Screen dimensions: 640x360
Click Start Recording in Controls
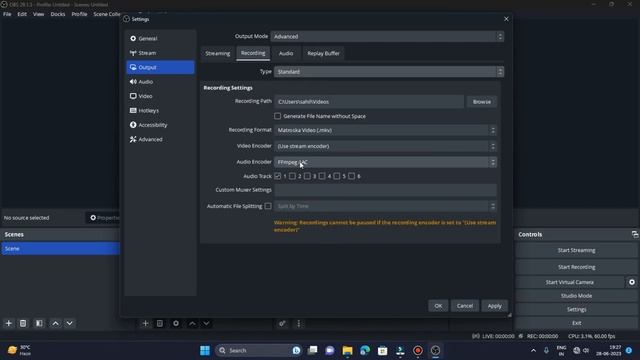point(576,267)
